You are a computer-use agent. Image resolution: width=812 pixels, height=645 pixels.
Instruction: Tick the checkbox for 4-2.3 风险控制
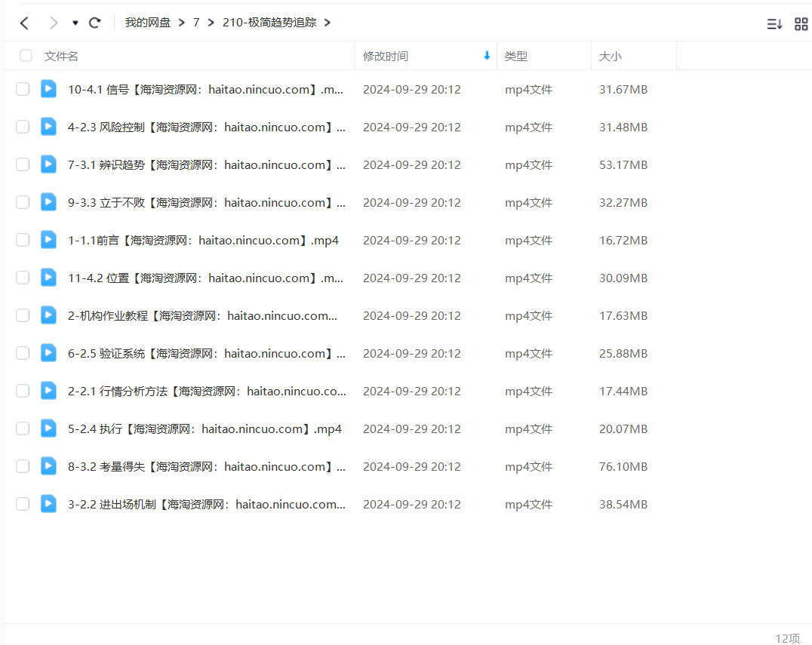click(23, 127)
